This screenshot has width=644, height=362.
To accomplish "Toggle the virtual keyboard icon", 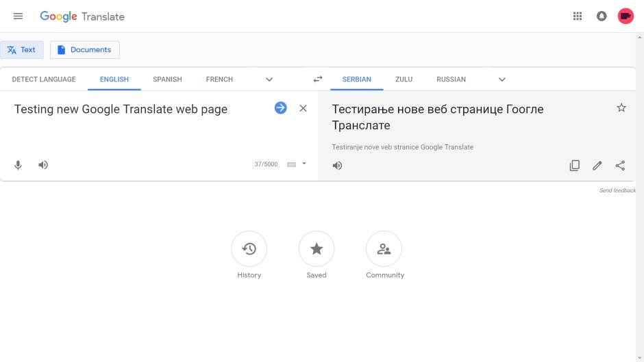I will tap(291, 165).
